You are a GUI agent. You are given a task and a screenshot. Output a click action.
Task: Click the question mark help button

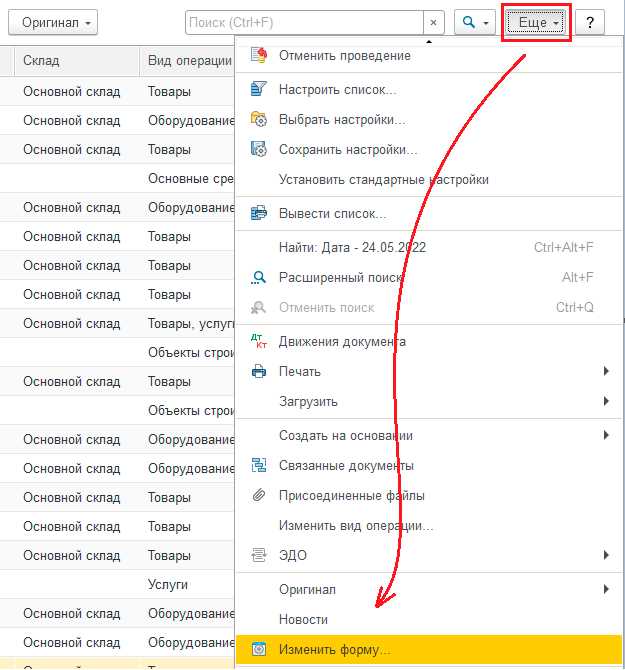[x=590, y=22]
